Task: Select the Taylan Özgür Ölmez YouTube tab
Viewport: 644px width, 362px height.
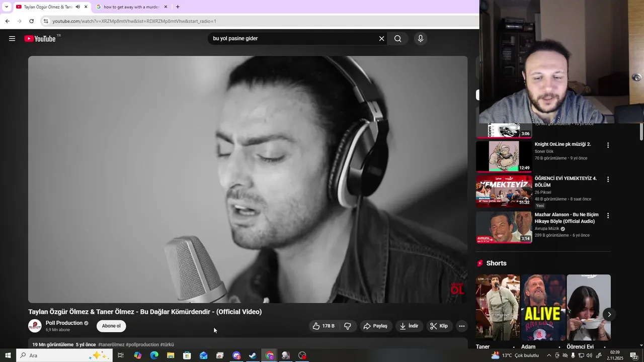Action: [x=48, y=7]
